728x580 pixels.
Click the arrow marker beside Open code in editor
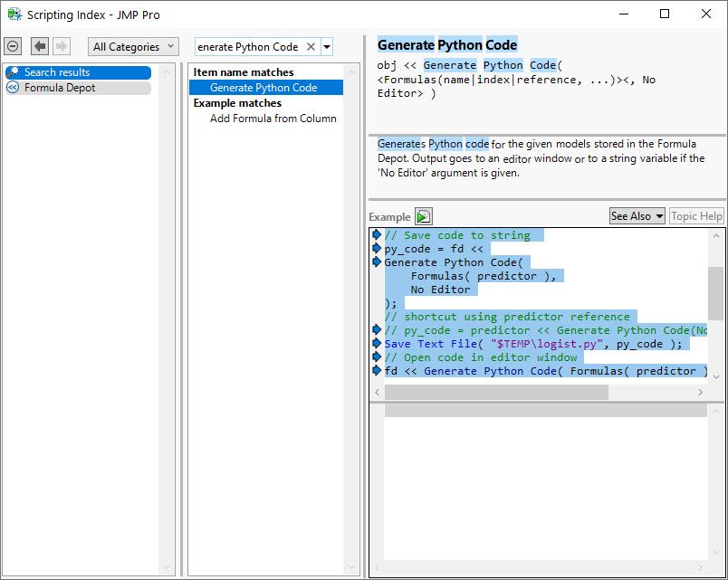377,357
